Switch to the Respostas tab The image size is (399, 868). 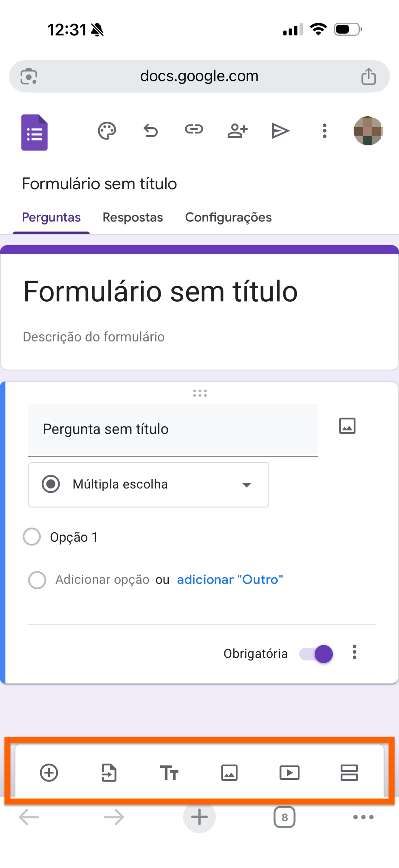(x=132, y=217)
